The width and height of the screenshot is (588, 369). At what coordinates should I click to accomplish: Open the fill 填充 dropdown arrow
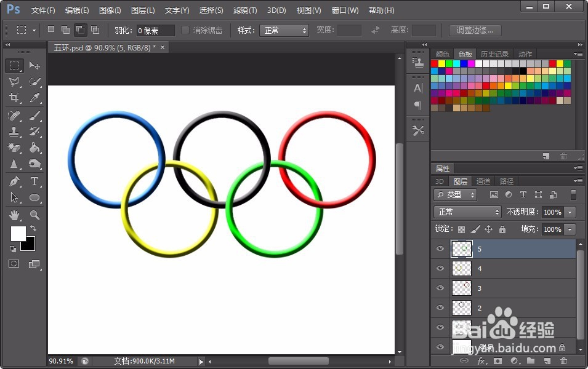570,229
